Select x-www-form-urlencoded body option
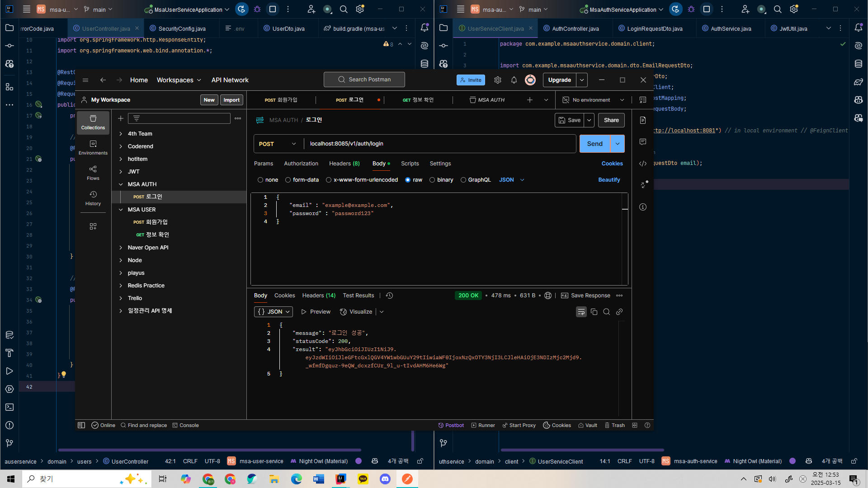This screenshot has height=488, width=868. [329, 180]
